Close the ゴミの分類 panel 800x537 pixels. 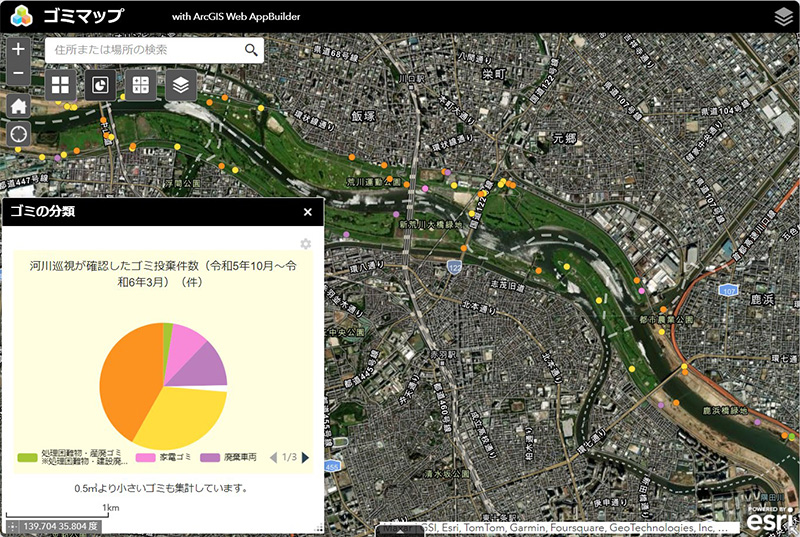[308, 212]
